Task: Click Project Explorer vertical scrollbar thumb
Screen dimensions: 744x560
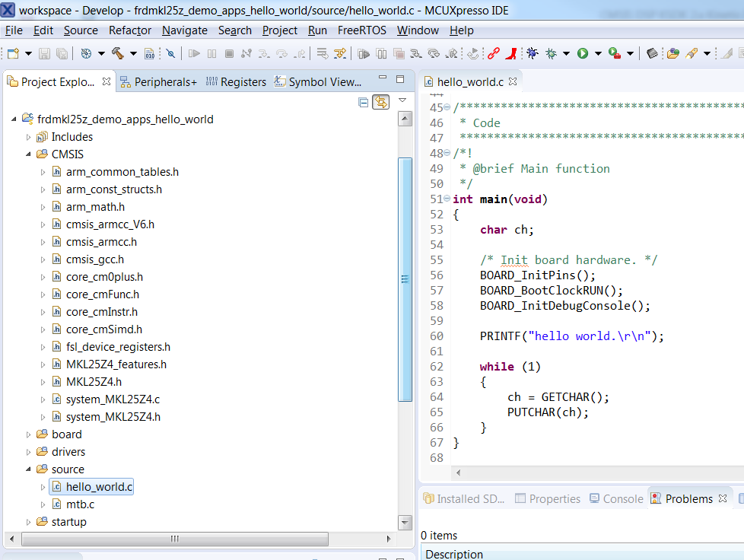Action: coord(405,279)
